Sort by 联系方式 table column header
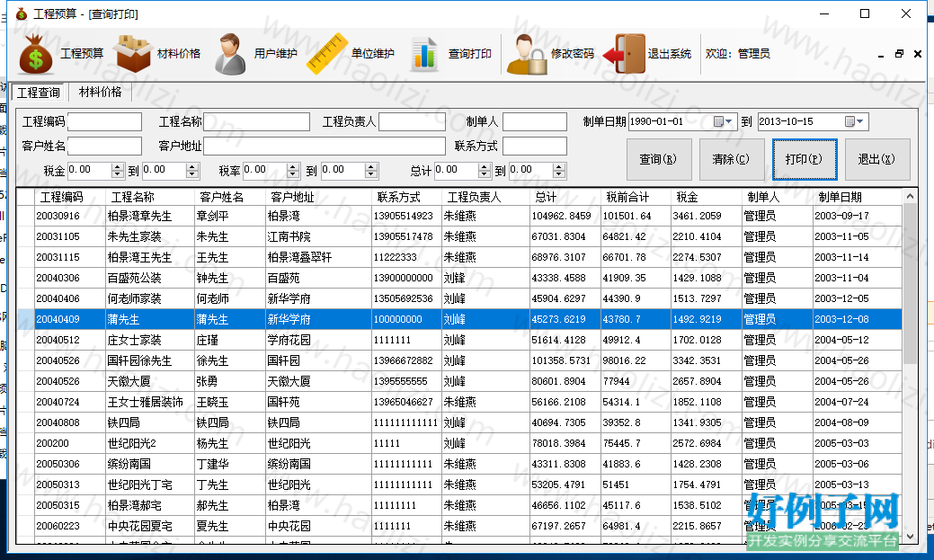Viewport: 934px width, 560px height. 406,197
